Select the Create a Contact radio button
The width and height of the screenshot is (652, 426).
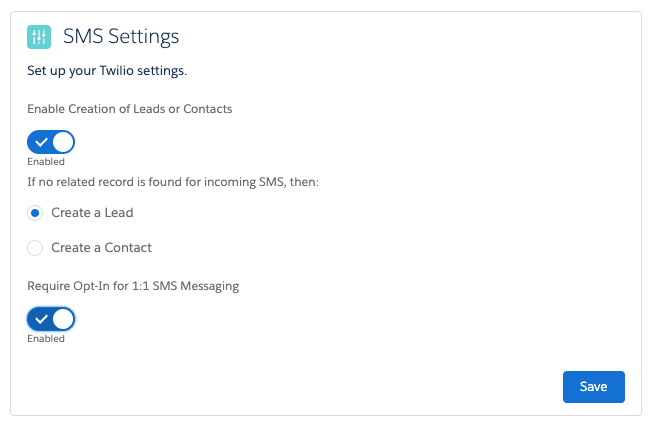[36, 247]
